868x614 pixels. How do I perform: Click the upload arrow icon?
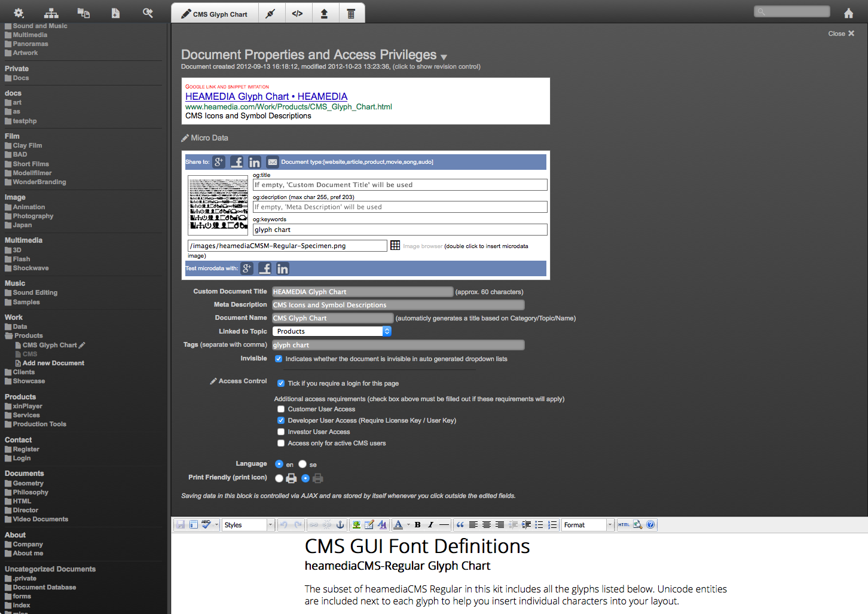(x=324, y=14)
